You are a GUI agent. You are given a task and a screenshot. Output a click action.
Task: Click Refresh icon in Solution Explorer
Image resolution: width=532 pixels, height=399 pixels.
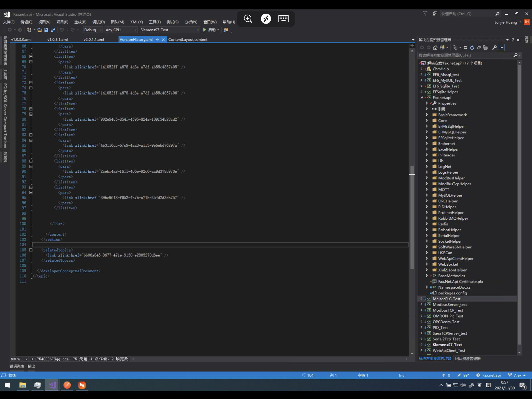pyautogui.click(x=472, y=48)
